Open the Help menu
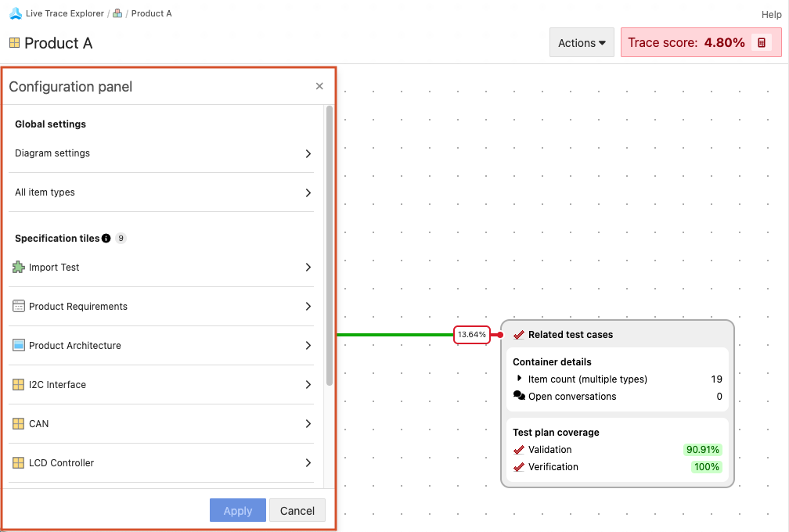The height and width of the screenshot is (532, 789). pyautogui.click(x=771, y=15)
